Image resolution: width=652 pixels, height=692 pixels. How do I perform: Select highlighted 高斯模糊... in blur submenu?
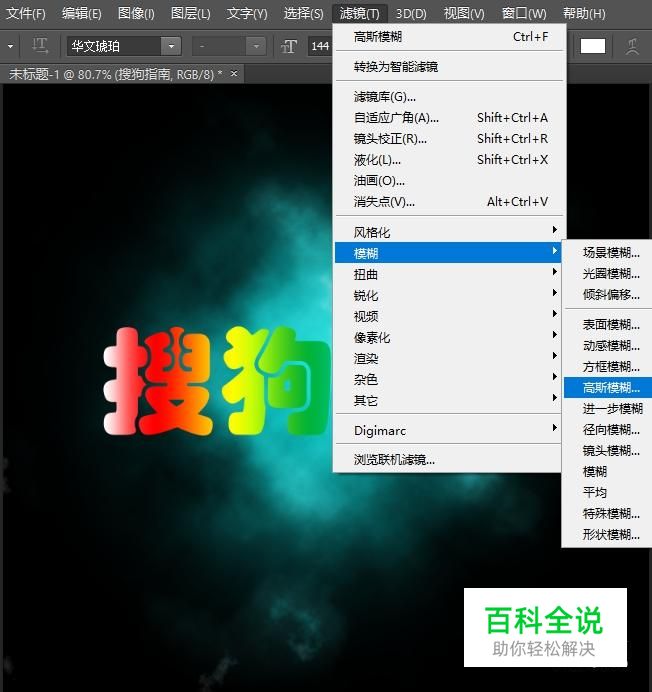pyautogui.click(x=608, y=387)
